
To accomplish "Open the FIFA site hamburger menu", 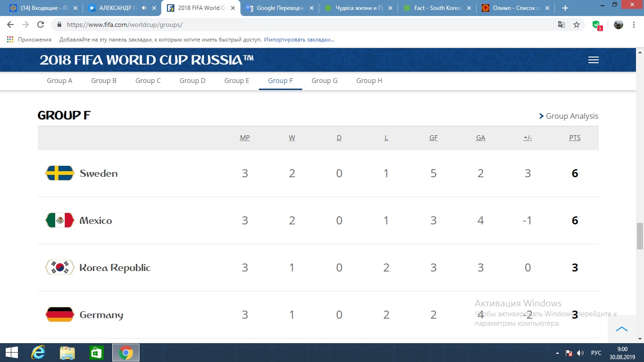I will [594, 60].
